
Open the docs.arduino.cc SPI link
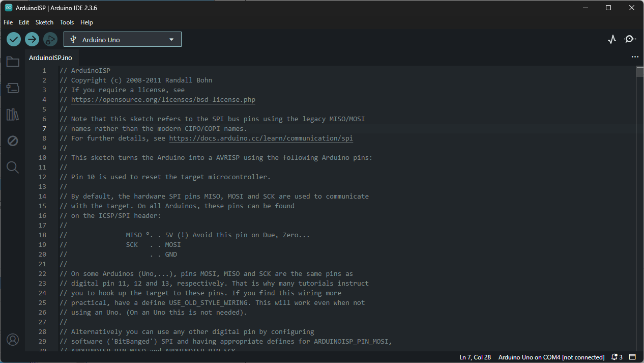(260, 138)
